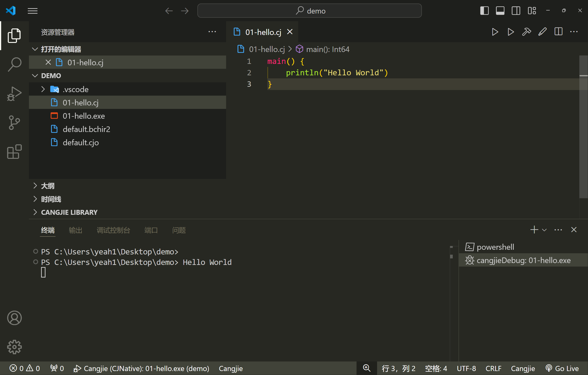Open the new terminal launch profile dropdown
Image resolution: width=588 pixels, height=375 pixels.
click(544, 230)
